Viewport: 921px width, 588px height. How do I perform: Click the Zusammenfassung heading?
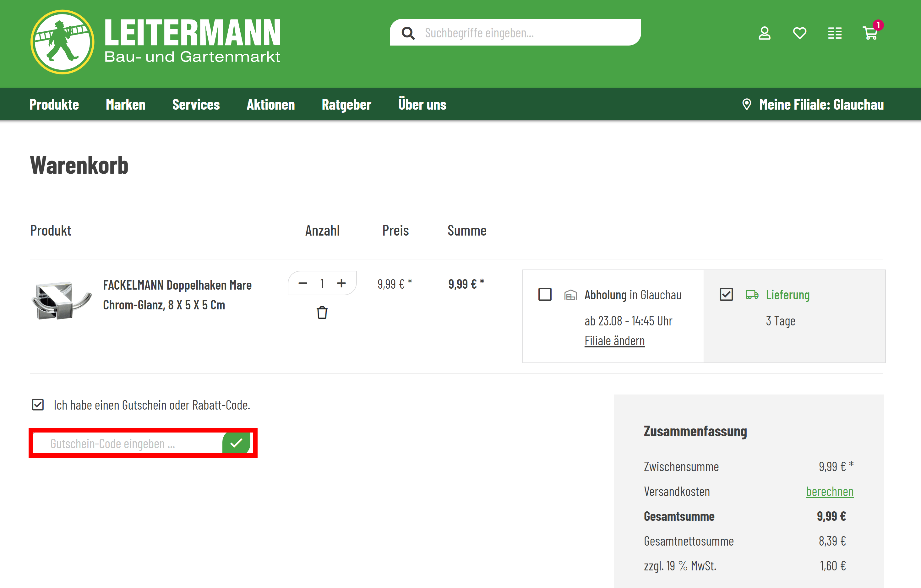tap(695, 432)
